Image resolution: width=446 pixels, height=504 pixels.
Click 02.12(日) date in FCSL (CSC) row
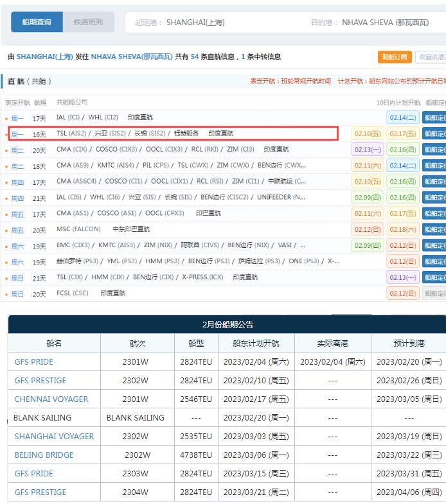tap(403, 293)
